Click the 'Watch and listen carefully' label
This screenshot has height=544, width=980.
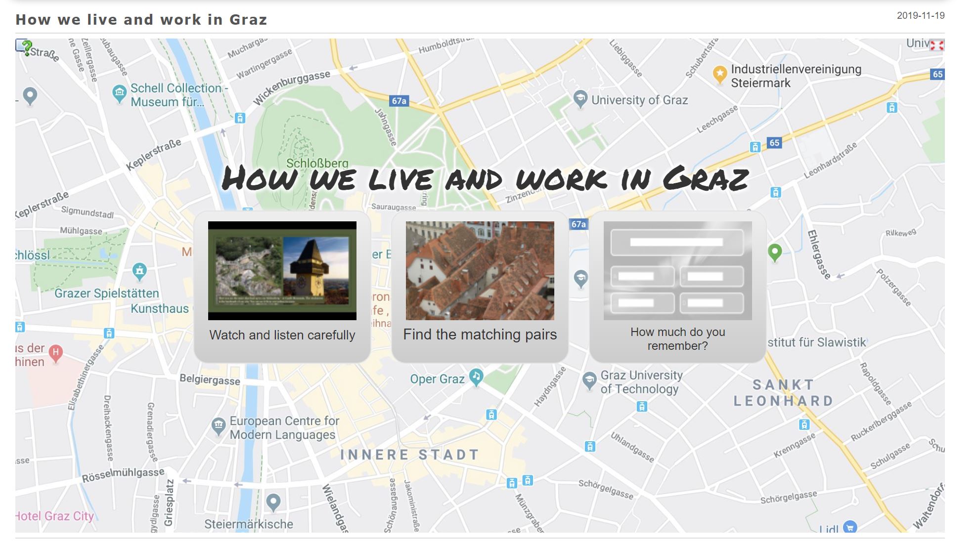282,335
